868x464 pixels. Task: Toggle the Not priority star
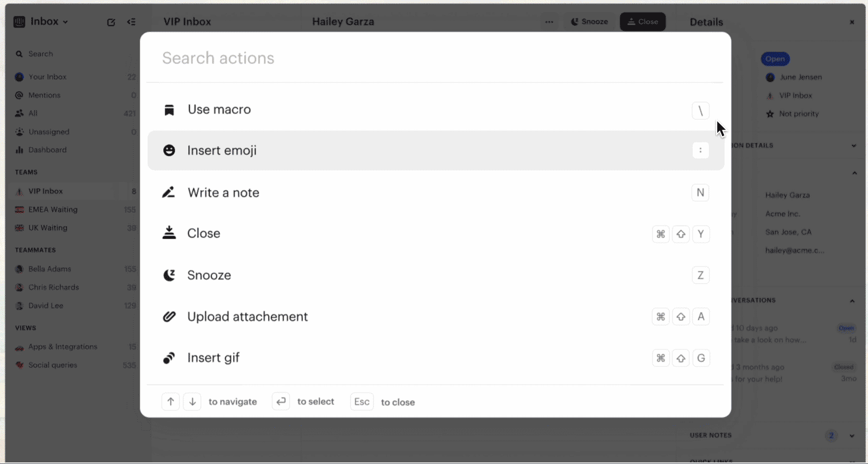coord(770,114)
